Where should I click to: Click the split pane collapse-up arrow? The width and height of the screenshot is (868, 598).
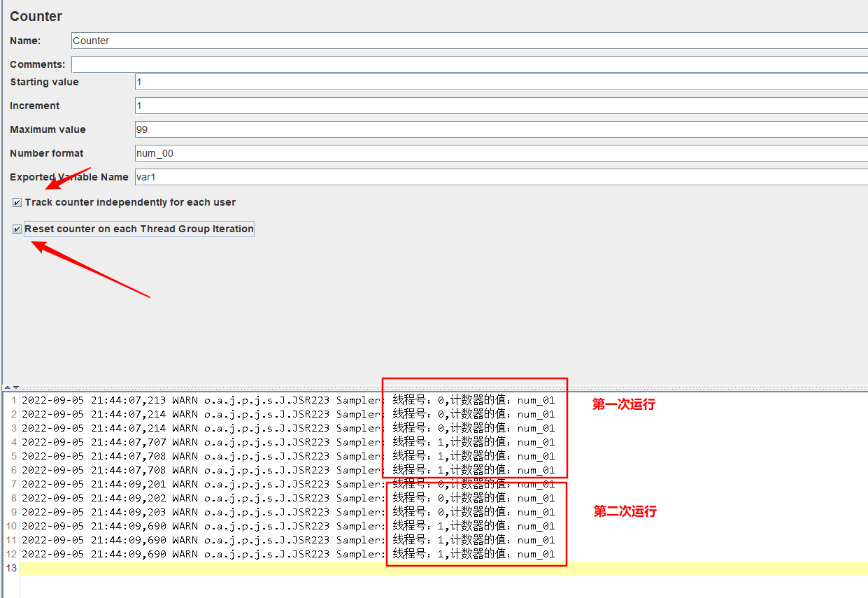pos(8,387)
